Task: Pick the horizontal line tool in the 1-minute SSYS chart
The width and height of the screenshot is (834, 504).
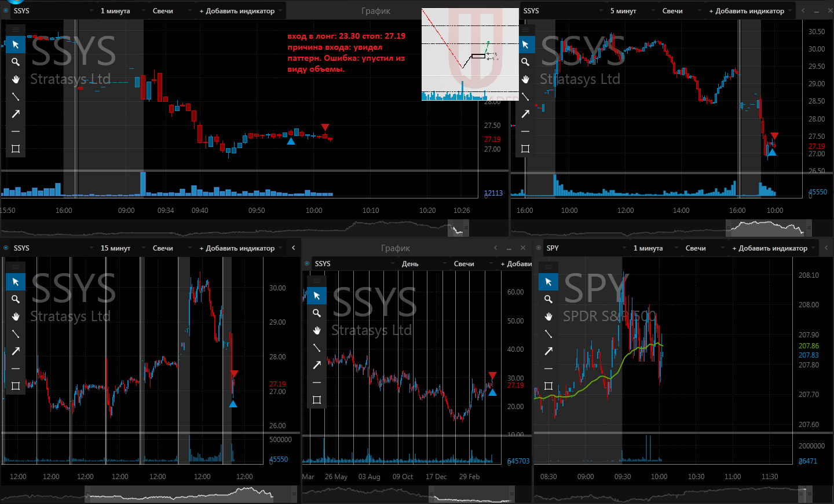Action: [16, 131]
